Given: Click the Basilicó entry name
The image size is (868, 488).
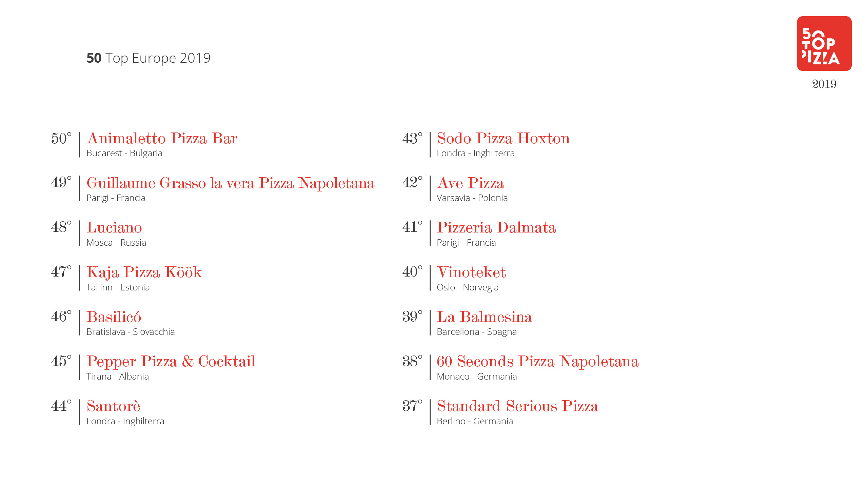Looking at the screenshot, I should pyautogui.click(x=114, y=317).
